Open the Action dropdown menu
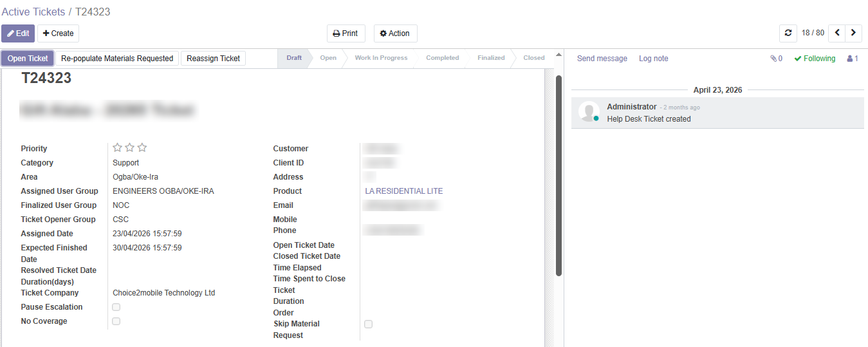The width and height of the screenshot is (868, 347). [x=396, y=33]
